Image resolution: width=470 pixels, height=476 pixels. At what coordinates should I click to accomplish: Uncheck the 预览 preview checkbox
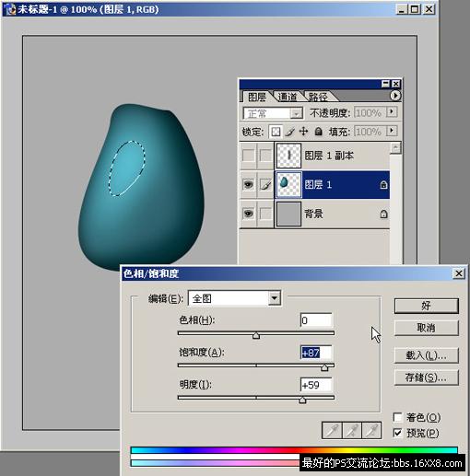coord(397,433)
